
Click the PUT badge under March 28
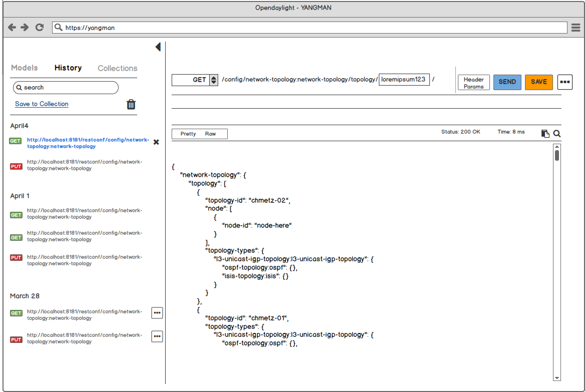(16, 340)
